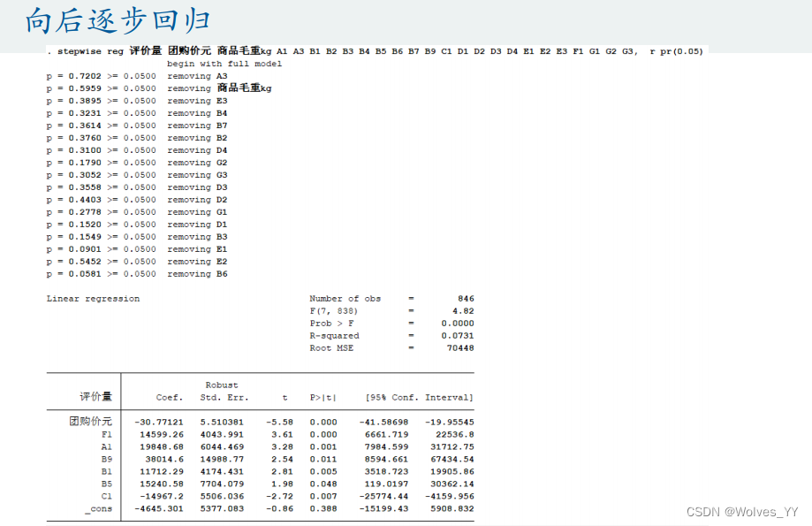Click the A1 row label
Viewport: 812px width, 526px height.
click(107, 447)
